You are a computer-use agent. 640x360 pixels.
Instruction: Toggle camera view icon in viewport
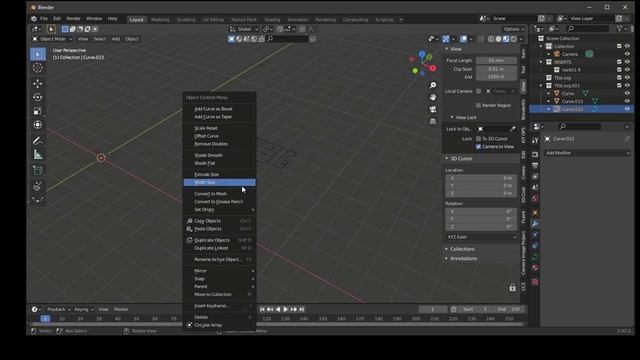pos(433,109)
